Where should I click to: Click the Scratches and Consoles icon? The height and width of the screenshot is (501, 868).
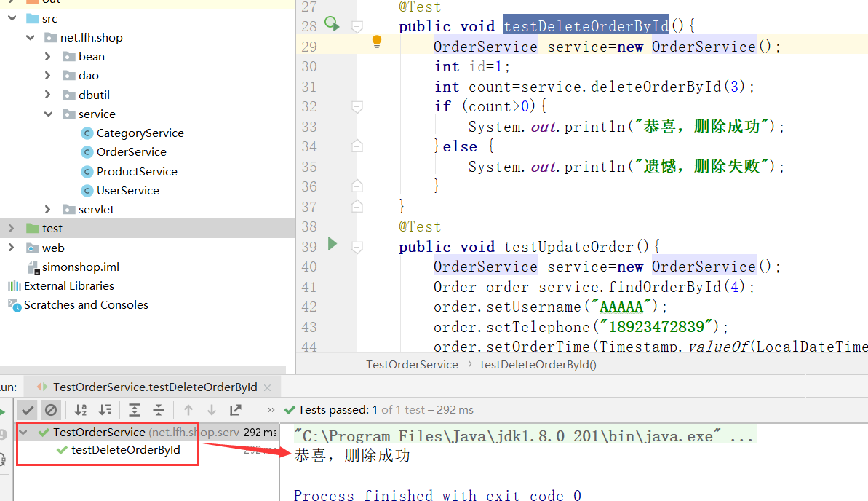15,305
